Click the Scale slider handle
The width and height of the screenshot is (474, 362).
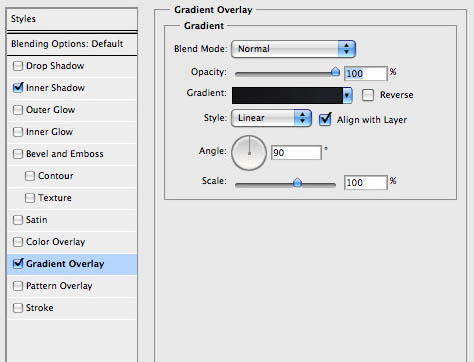(x=297, y=182)
